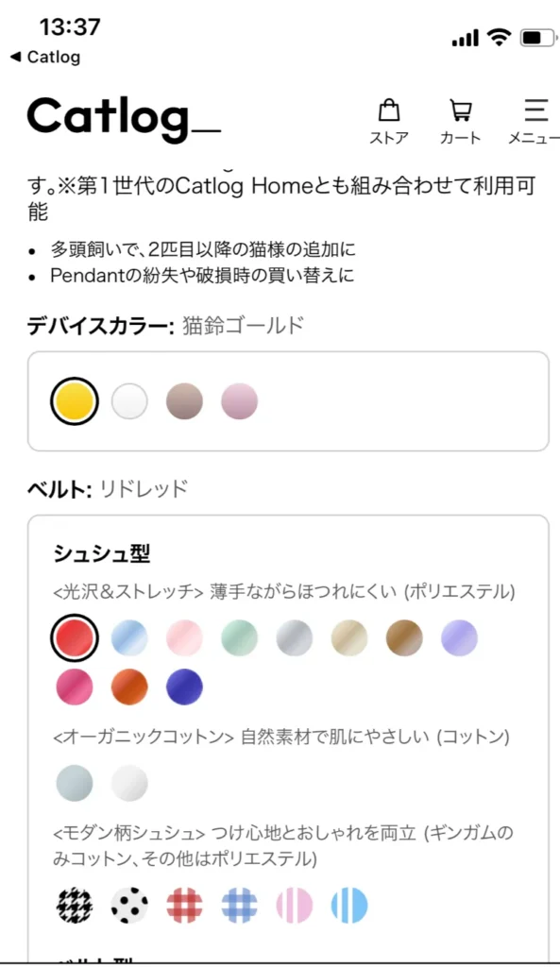Choose the magenta scrunchie swatch

75,687
